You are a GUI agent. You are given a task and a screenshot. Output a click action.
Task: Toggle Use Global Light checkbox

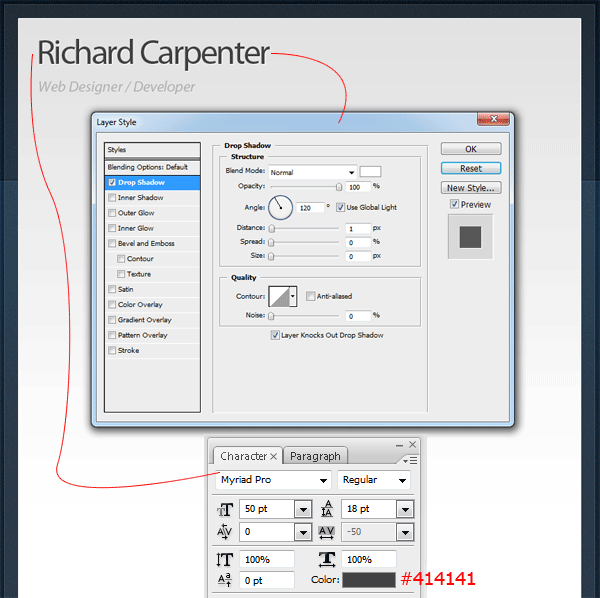point(340,207)
